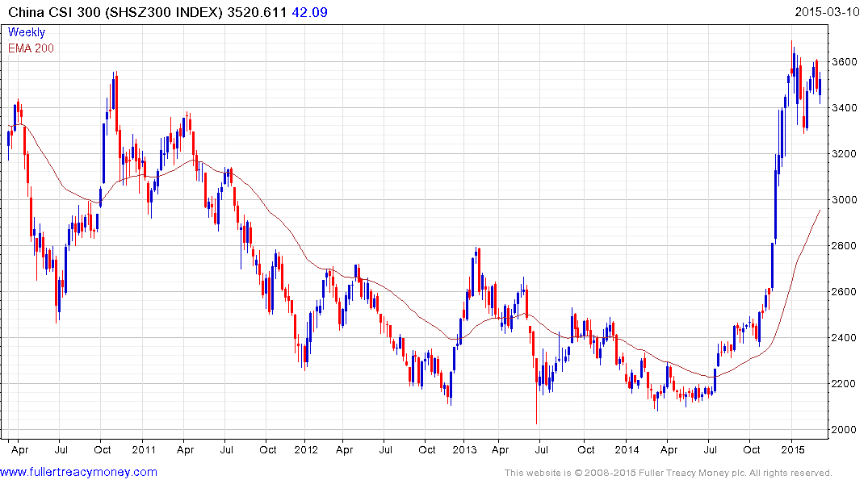This screenshot has height=484, width=868.
Task: Select the date 2015-03-10
Action: click(x=827, y=11)
